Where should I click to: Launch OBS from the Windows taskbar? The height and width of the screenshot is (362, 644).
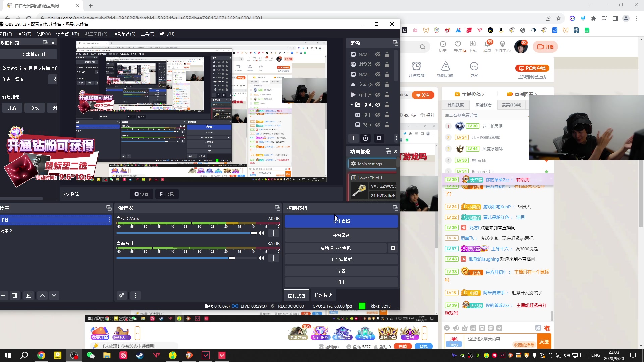[74, 355]
